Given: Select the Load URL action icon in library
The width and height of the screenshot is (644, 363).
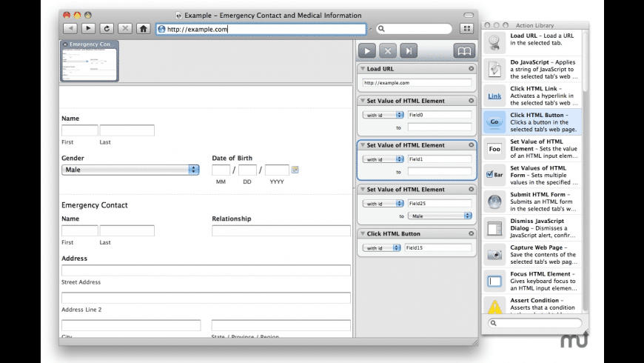Looking at the screenshot, I should [494, 42].
